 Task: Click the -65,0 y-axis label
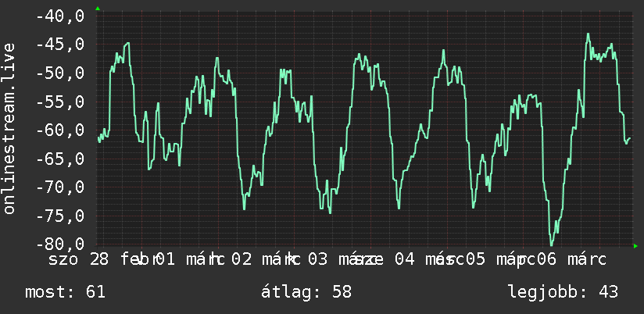tap(60, 159)
